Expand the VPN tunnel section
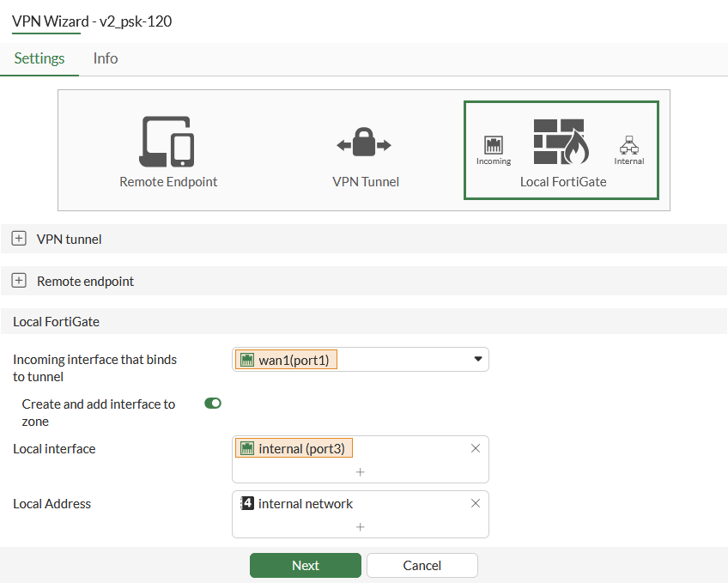 (x=19, y=239)
